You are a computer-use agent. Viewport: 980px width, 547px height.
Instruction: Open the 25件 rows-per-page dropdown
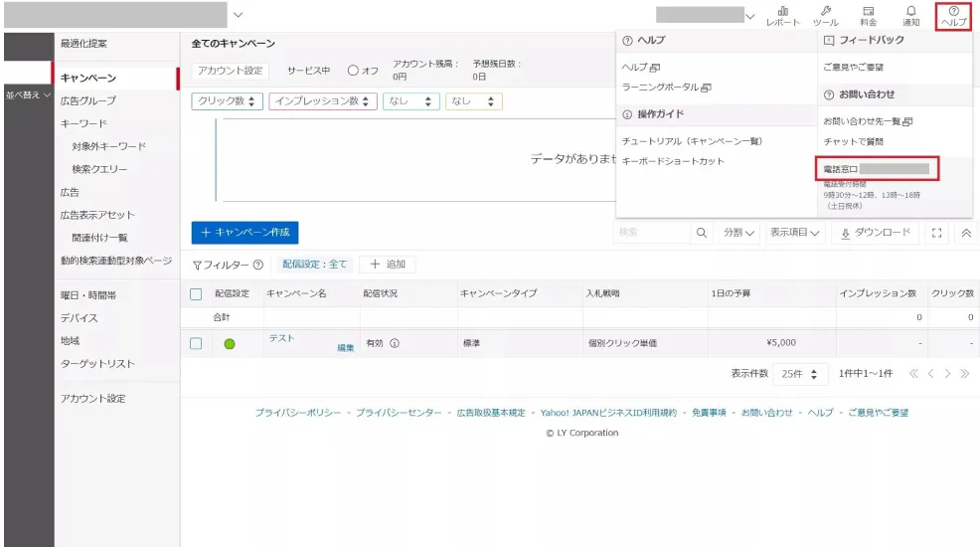804,374
